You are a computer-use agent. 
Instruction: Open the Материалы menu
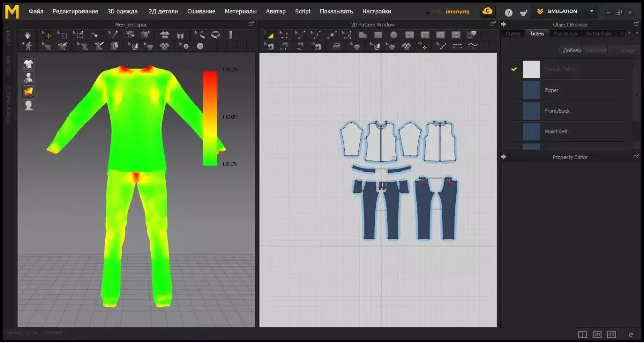(240, 11)
